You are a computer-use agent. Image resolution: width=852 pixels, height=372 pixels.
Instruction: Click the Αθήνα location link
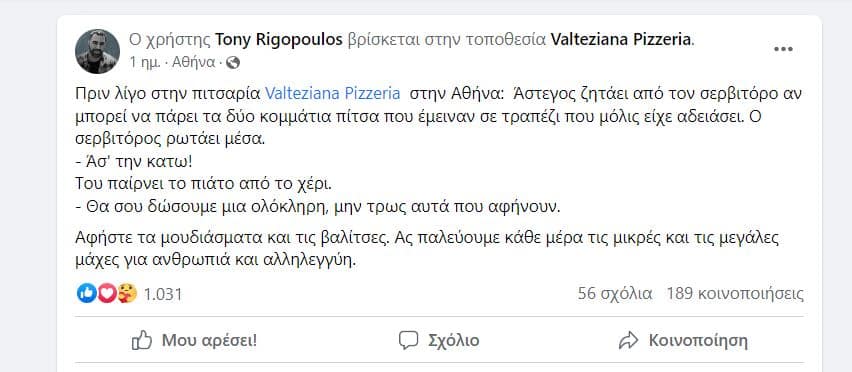[x=193, y=63]
